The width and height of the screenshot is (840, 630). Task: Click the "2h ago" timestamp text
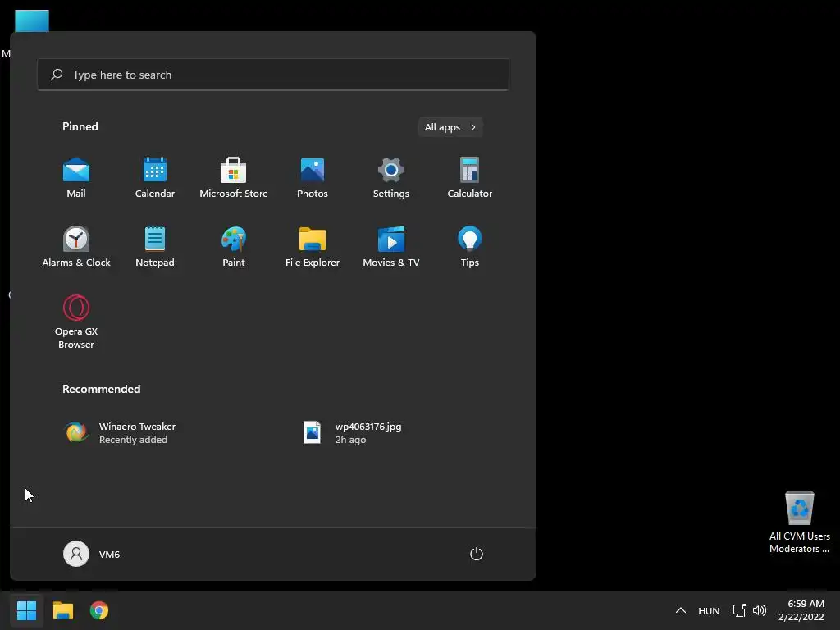(350, 440)
